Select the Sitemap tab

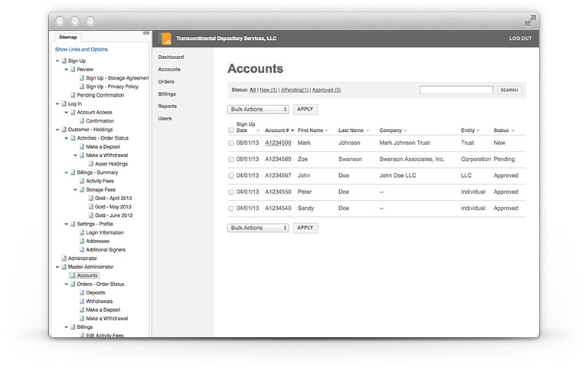tap(68, 37)
